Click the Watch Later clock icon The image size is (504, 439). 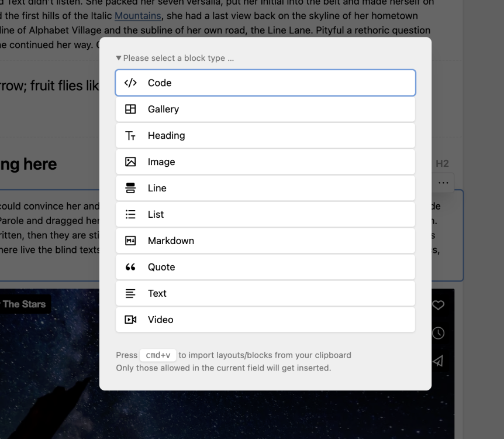coord(438,333)
